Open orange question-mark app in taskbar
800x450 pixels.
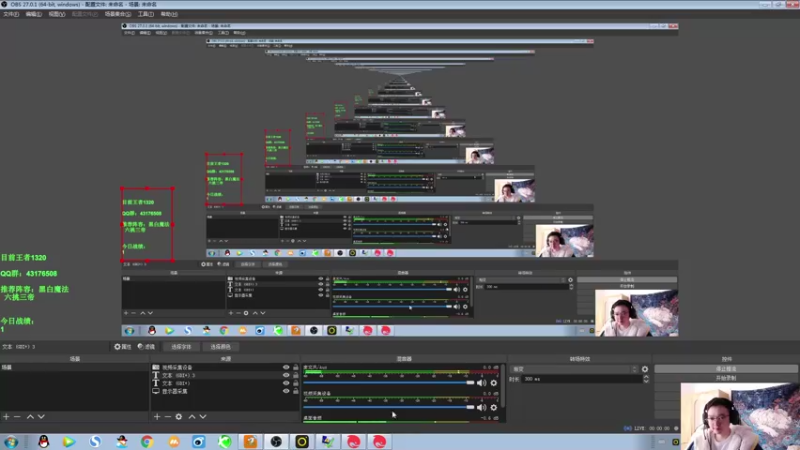(x=251, y=442)
